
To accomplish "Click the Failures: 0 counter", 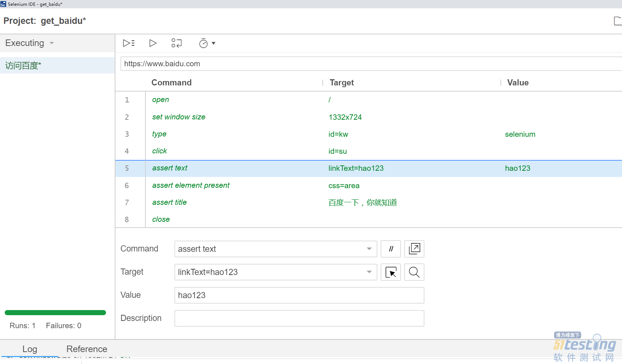I will coord(64,326).
